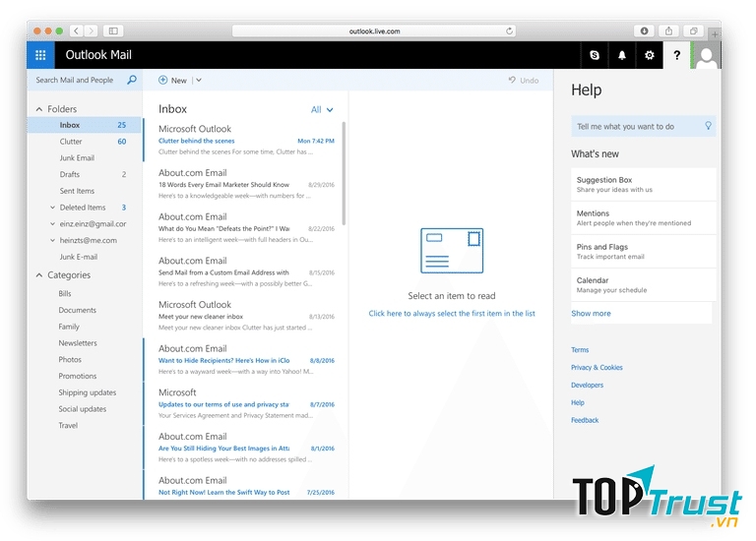Open the Mentions help item
756x541 pixels.
point(643,217)
